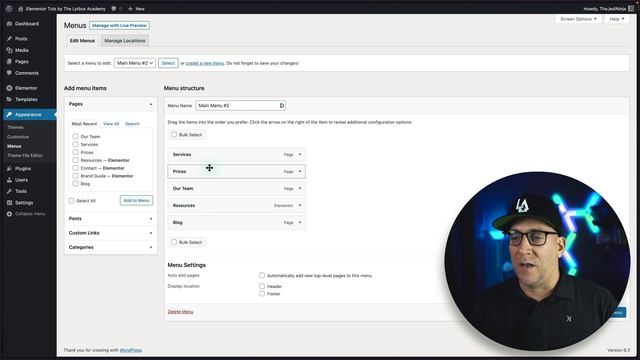Image resolution: width=640 pixels, height=360 pixels.
Task: Expand the Services menu item arrow
Action: pyautogui.click(x=300, y=155)
